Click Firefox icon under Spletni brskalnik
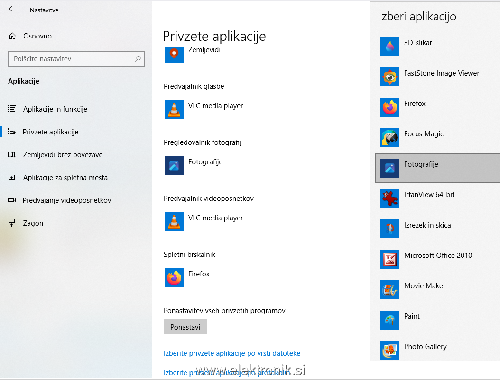The image size is (500, 380). (x=174, y=277)
